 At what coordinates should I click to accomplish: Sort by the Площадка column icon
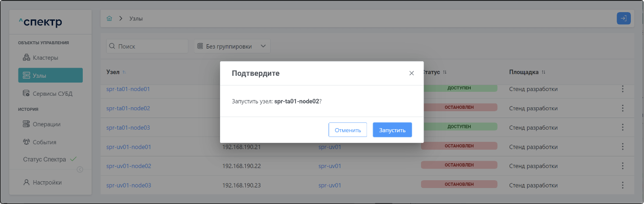(544, 72)
